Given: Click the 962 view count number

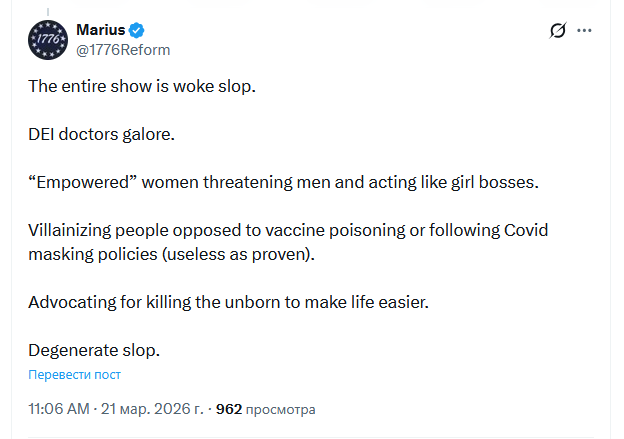Looking at the screenshot, I should point(229,409).
